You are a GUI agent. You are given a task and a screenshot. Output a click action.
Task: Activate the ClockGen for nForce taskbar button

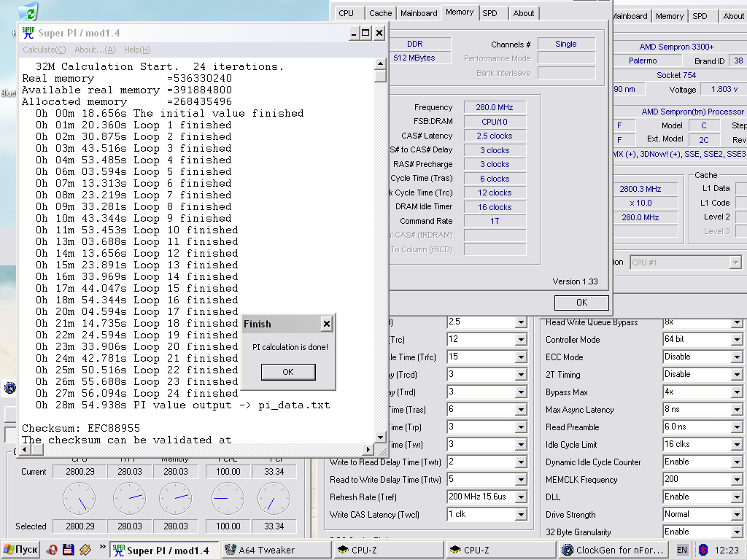pos(613,550)
